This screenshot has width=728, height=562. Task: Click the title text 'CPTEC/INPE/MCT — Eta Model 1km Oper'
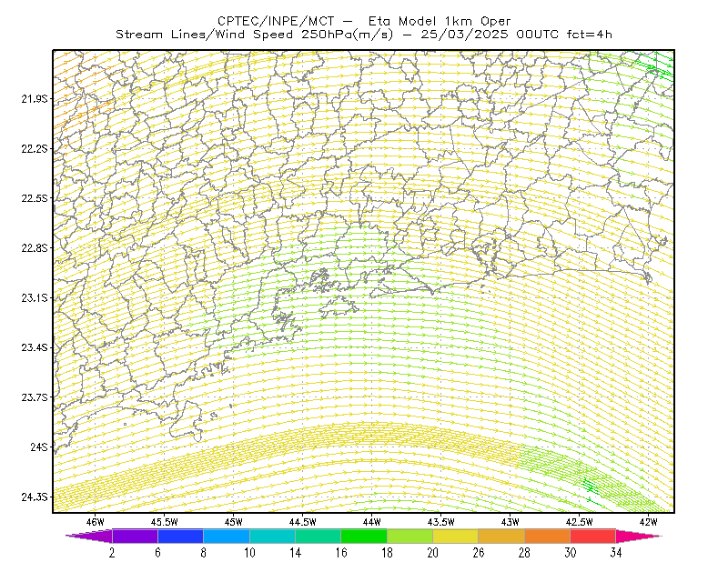pos(364,21)
